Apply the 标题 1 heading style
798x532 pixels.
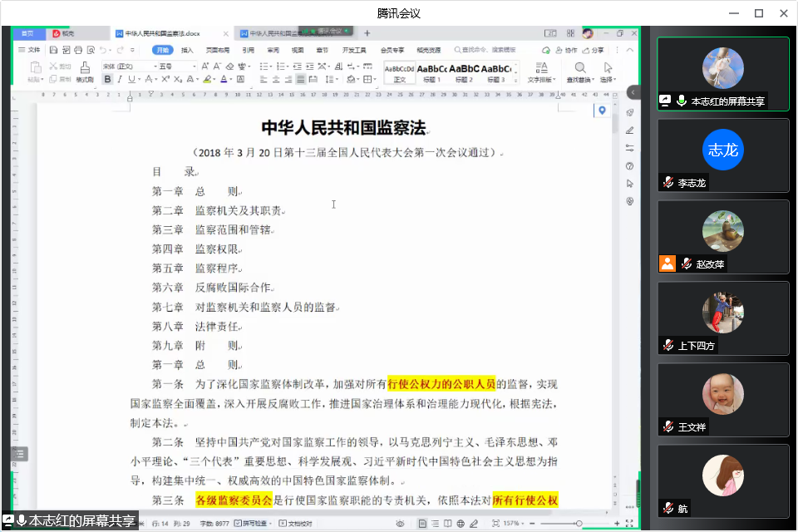tap(431, 72)
